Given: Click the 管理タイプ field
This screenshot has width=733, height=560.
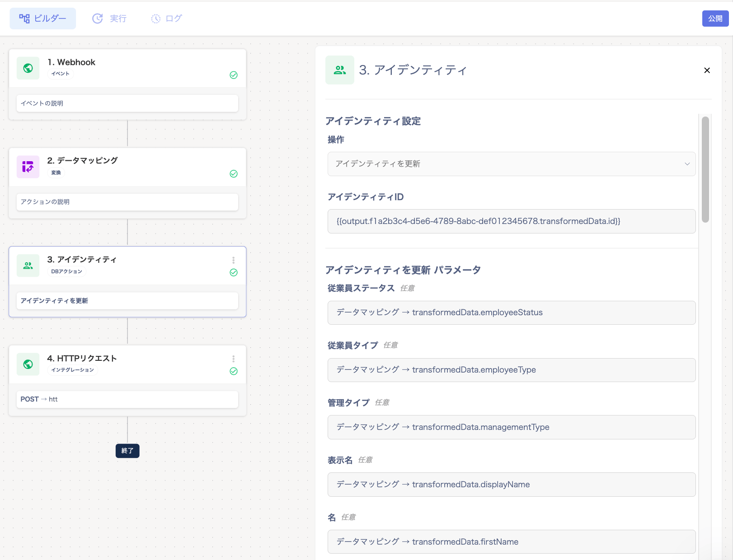Looking at the screenshot, I should (512, 427).
